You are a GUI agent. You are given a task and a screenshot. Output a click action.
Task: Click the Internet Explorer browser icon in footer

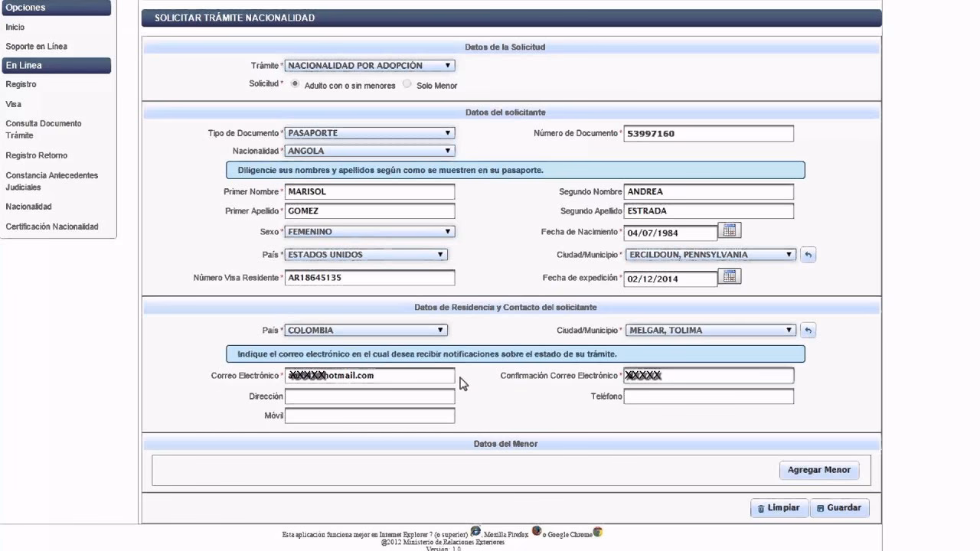pyautogui.click(x=475, y=531)
